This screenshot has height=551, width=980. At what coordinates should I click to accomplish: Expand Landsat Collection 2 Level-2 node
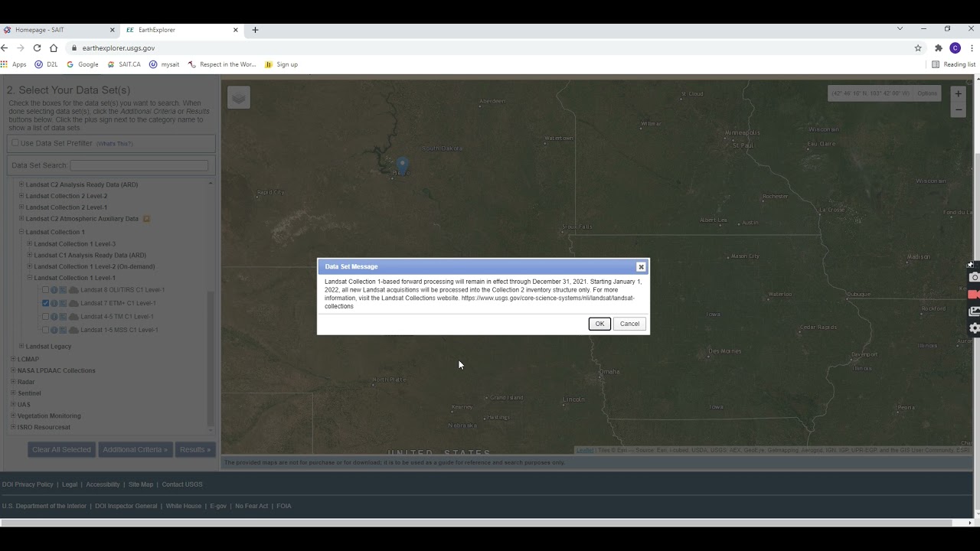click(x=21, y=196)
